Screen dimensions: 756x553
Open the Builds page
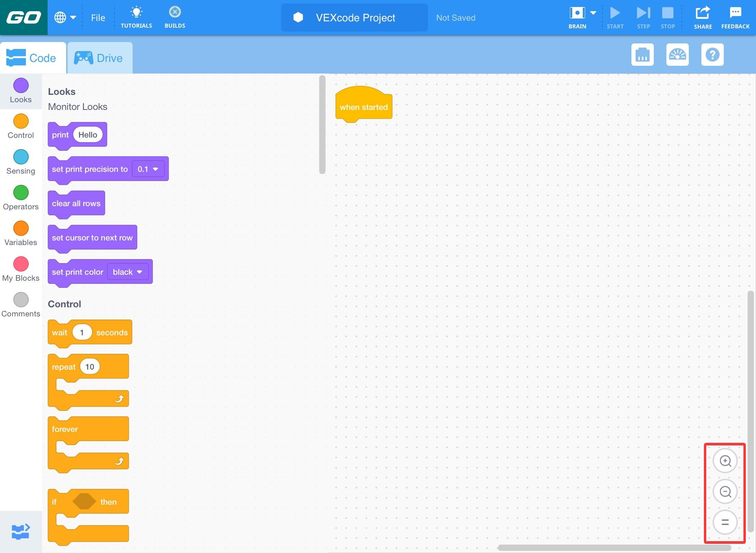174,17
